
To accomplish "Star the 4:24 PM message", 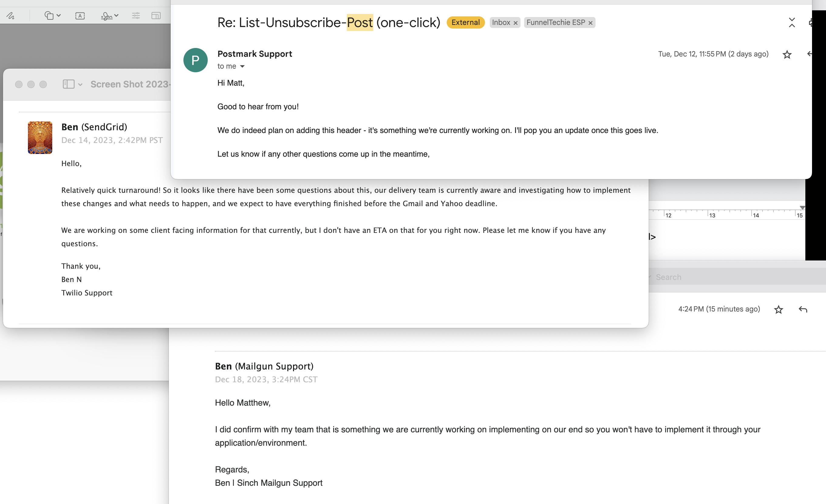I will click(779, 309).
